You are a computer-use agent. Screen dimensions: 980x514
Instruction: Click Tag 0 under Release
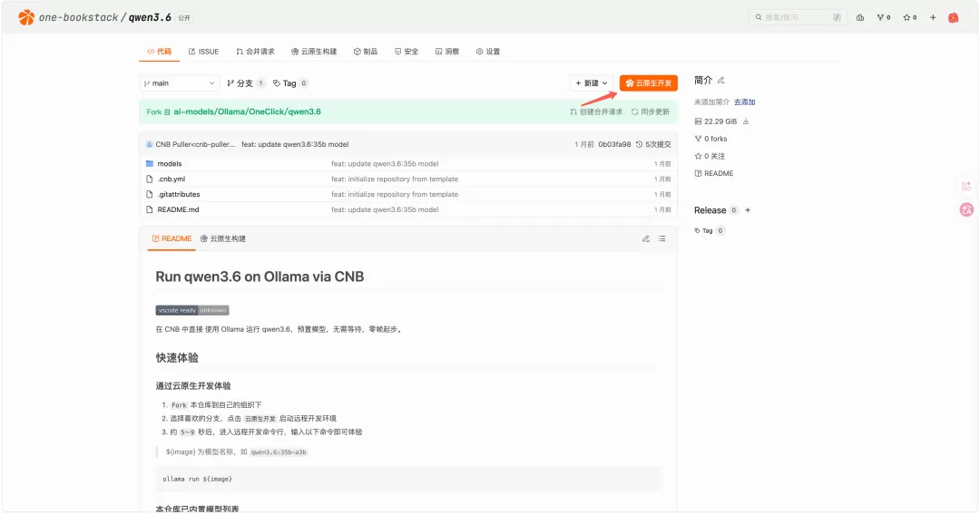(x=710, y=230)
